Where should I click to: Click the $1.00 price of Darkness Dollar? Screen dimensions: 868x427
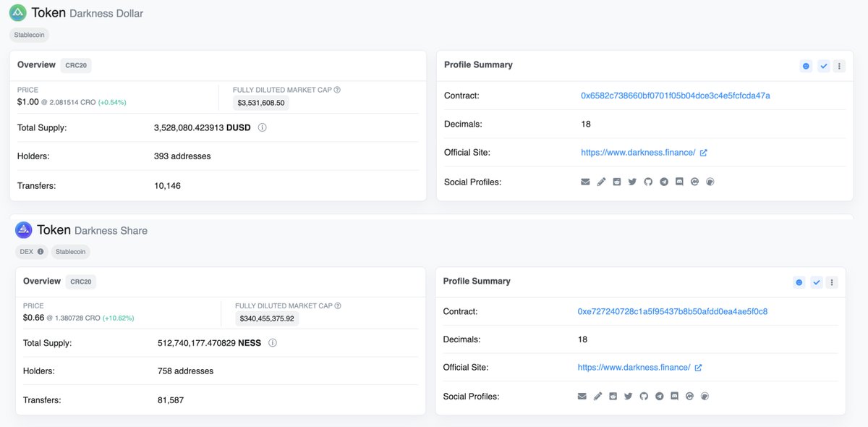point(28,102)
